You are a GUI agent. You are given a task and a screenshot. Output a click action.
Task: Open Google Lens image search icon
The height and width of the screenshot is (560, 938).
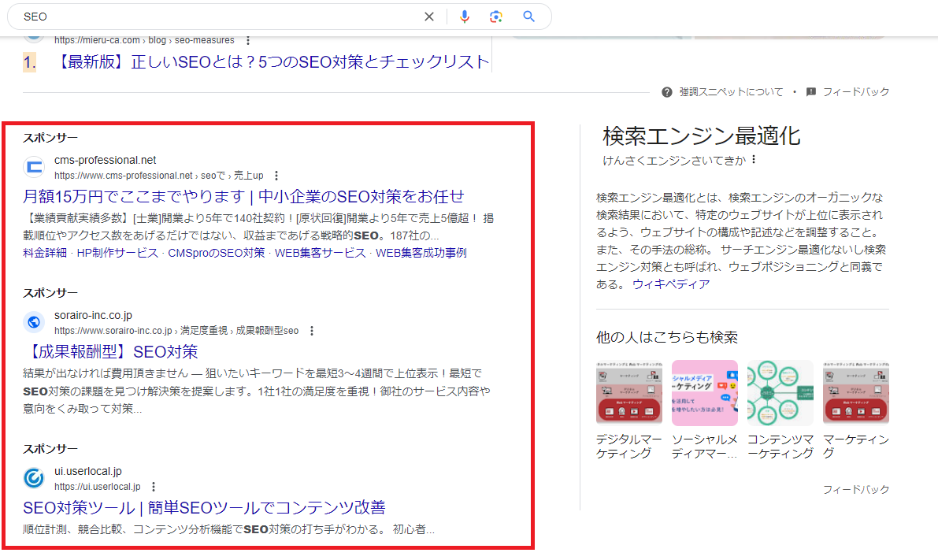pyautogui.click(x=496, y=17)
